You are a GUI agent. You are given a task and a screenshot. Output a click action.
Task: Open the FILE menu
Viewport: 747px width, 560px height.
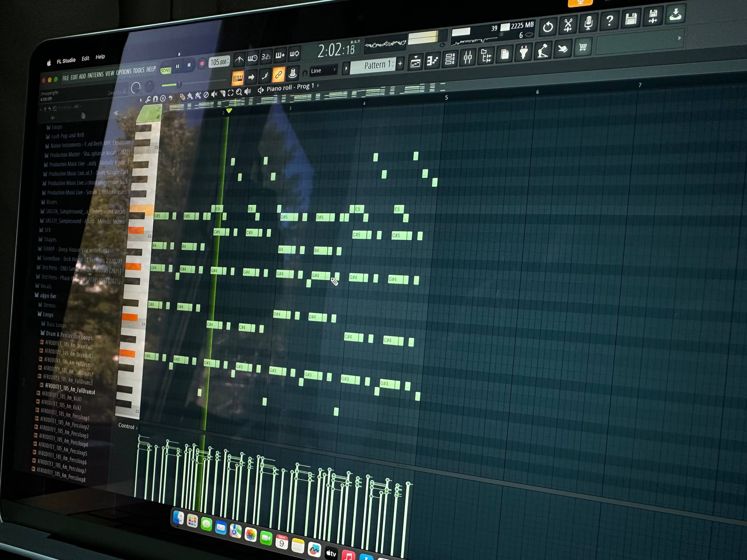66,78
